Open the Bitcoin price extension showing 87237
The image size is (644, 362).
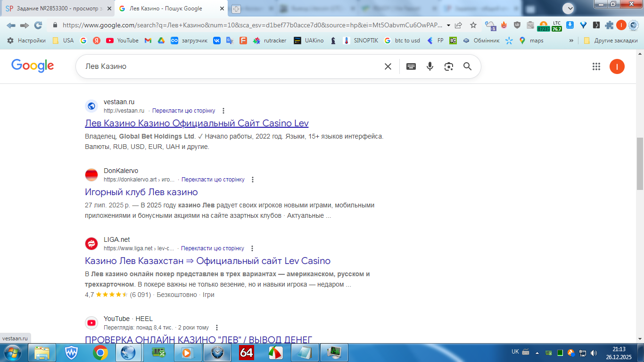pos(544,25)
